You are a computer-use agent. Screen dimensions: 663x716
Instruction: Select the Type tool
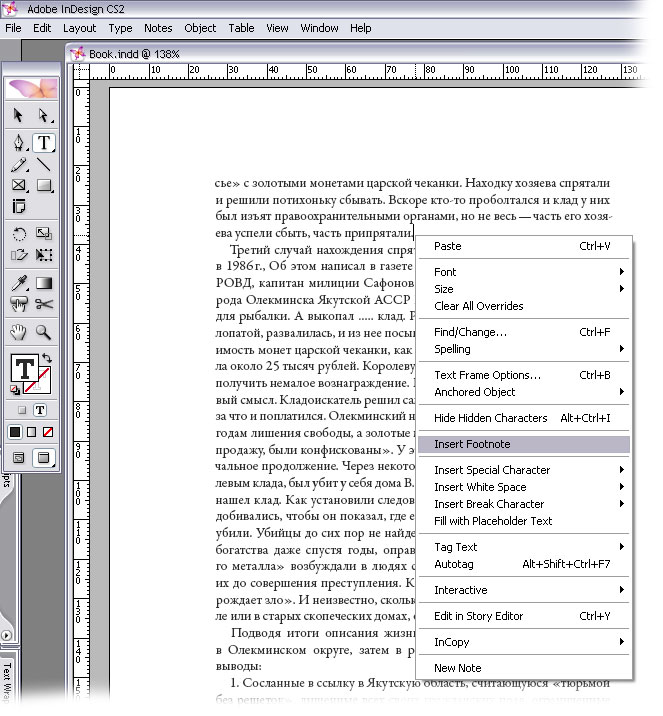coord(44,142)
